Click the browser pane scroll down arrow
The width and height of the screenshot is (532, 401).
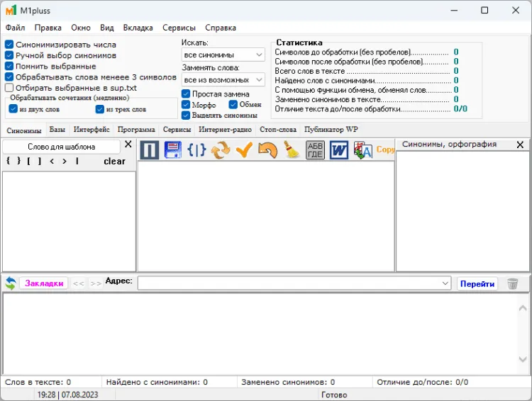click(x=523, y=359)
